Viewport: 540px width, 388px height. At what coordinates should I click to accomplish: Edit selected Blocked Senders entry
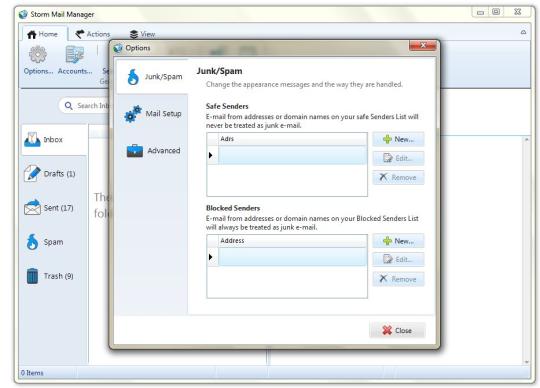[x=398, y=259]
